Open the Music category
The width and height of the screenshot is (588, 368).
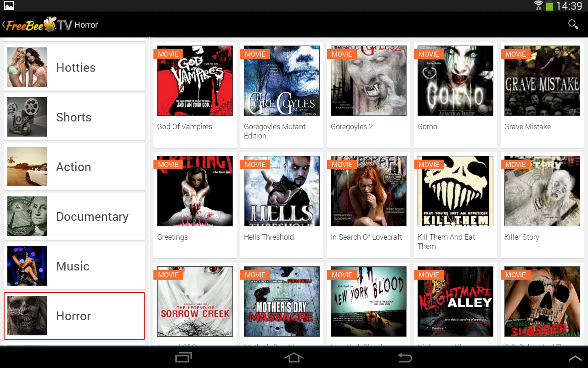[74, 266]
